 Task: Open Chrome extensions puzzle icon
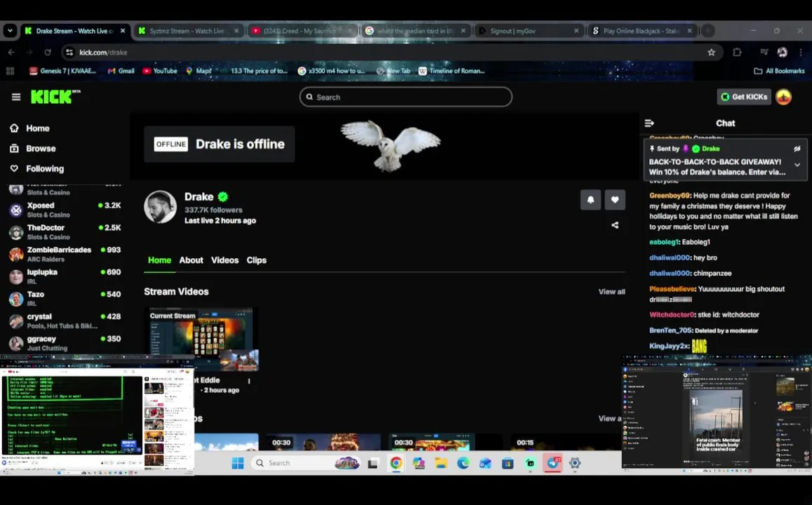click(x=737, y=53)
